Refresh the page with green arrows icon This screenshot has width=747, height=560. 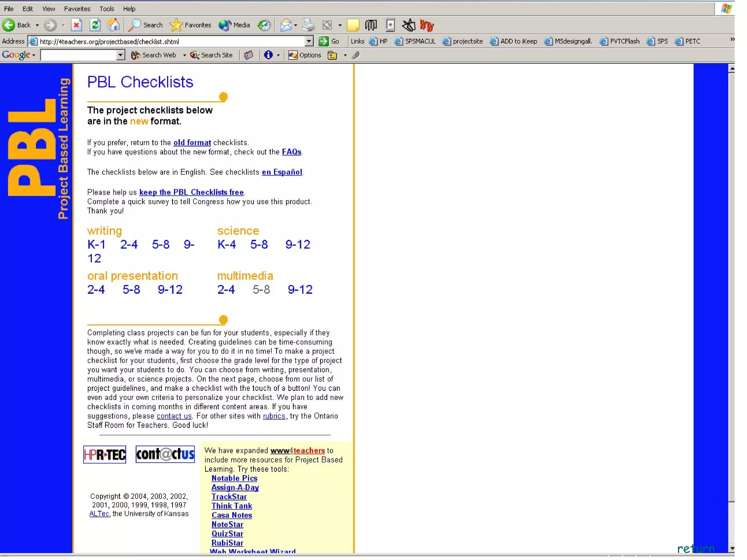[x=95, y=25]
